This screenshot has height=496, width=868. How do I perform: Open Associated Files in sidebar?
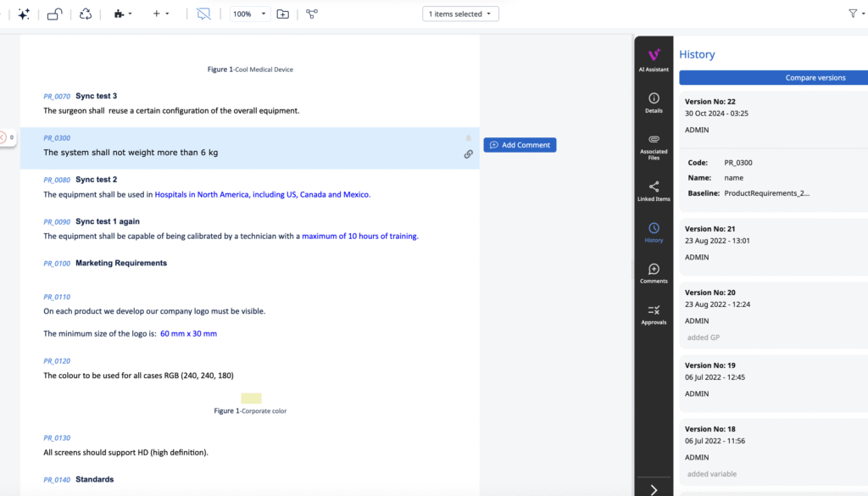point(654,145)
